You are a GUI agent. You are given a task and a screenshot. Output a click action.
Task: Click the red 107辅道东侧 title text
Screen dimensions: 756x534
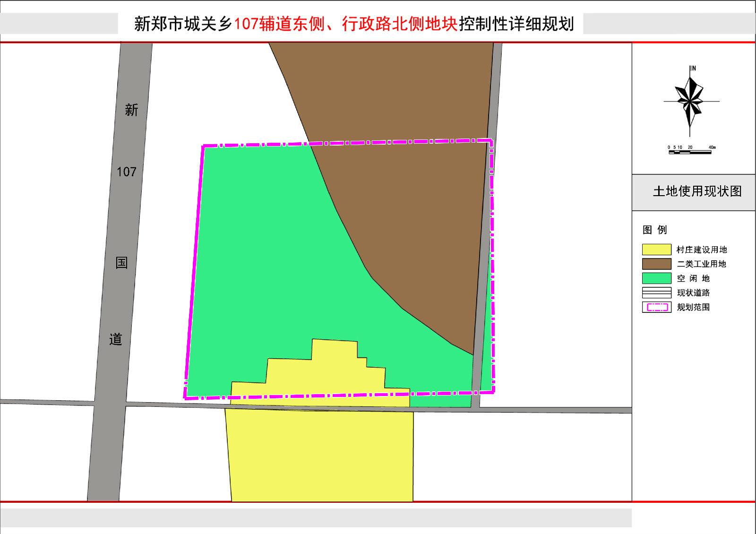coord(279,24)
